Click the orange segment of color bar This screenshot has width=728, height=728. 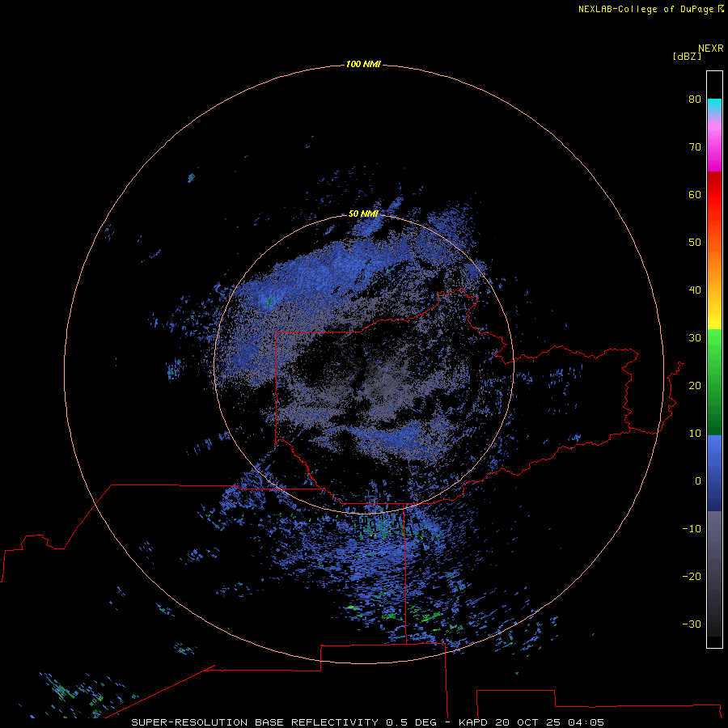[x=714, y=260]
